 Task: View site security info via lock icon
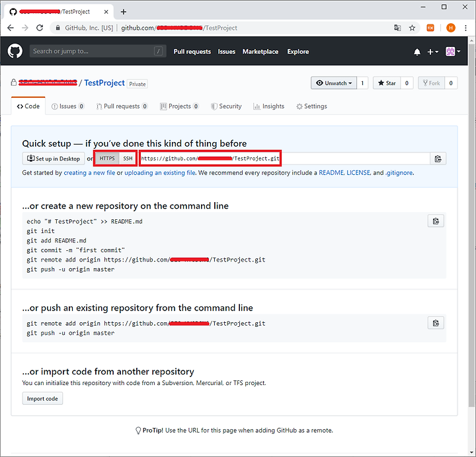coord(58,28)
